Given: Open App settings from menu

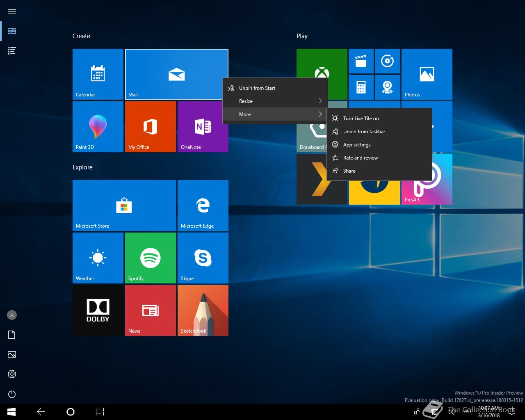Looking at the screenshot, I should click(379, 145).
